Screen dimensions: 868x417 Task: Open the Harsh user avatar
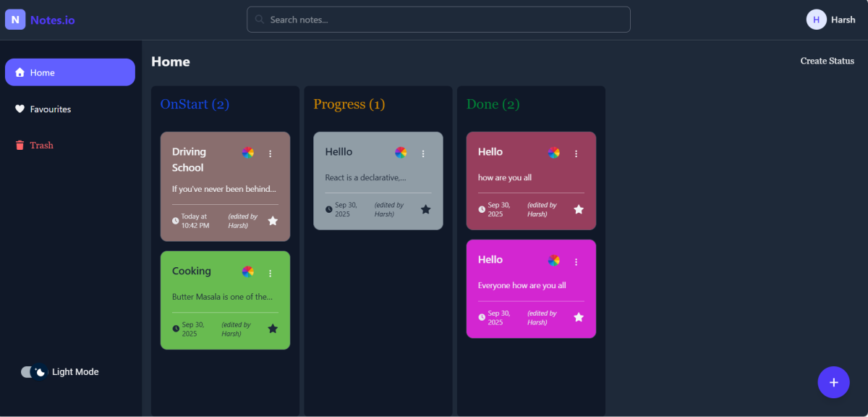coord(816,20)
